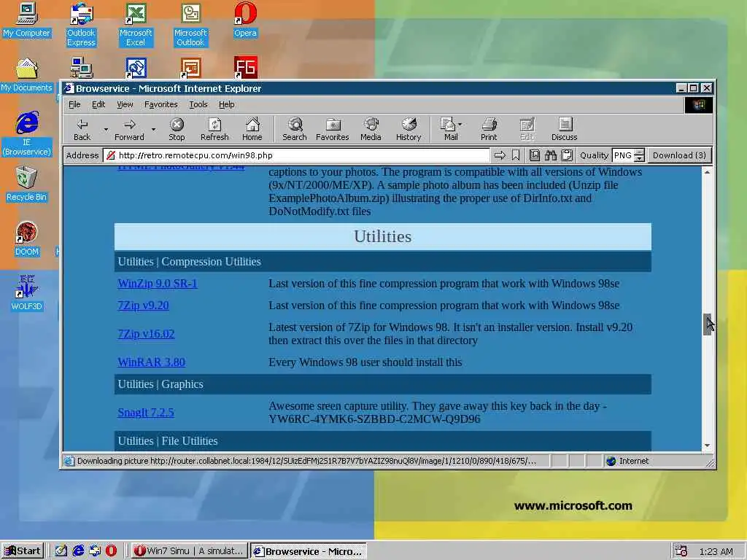Image resolution: width=747 pixels, height=560 pixels.
Task: Go to the Home page
Action: coord(252,130)
